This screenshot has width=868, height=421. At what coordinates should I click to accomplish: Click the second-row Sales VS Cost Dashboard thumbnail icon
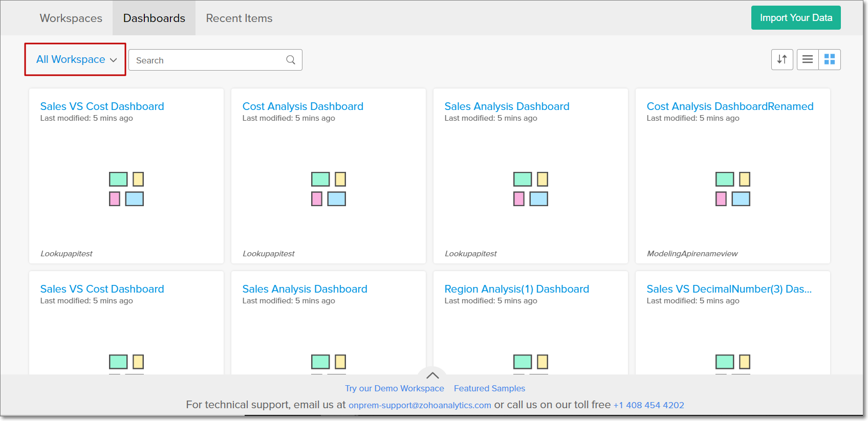point(126,364)
